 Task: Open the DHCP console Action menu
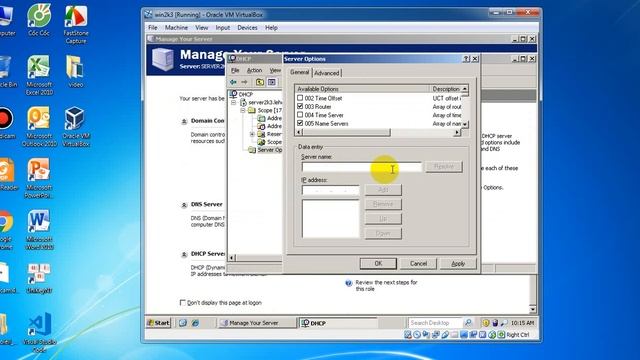click(x=254, y=70)
